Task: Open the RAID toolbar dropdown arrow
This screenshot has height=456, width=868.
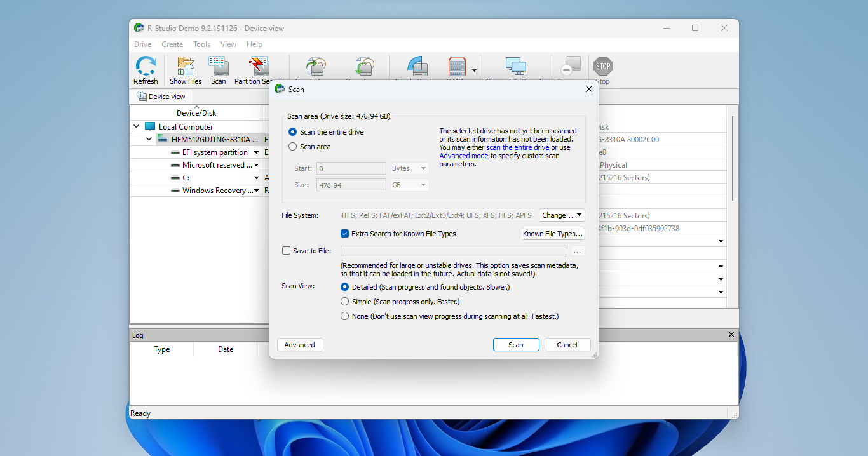Action: 474,70
